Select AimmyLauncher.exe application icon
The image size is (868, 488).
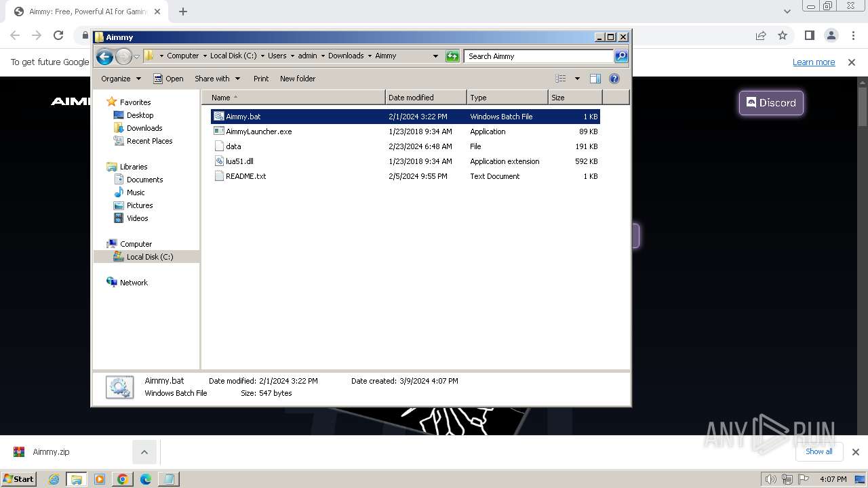[219, 131]
